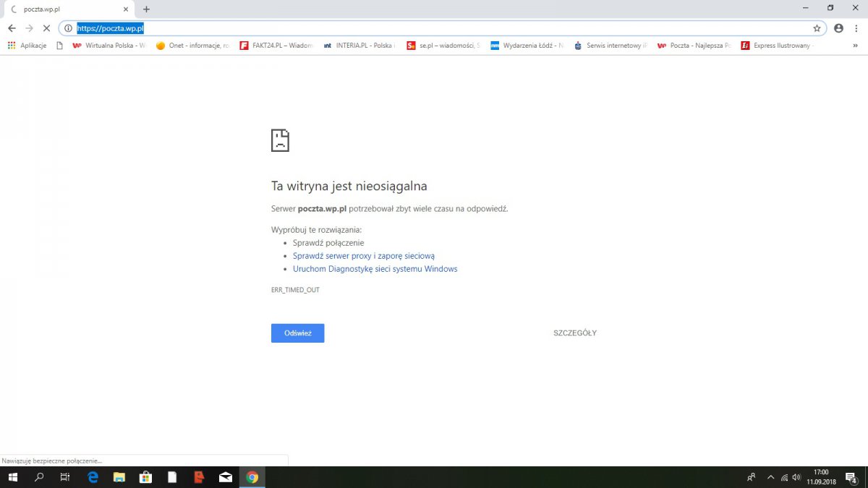
Task: Close the poczta.wp.pl tab
Action: (127, 9)
